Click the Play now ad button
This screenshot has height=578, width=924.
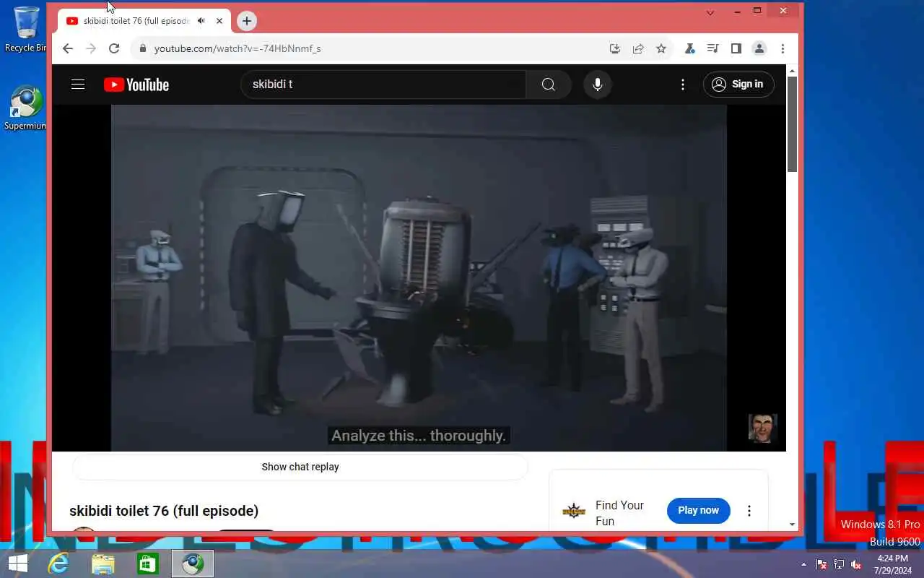click(x=698, y=510)
